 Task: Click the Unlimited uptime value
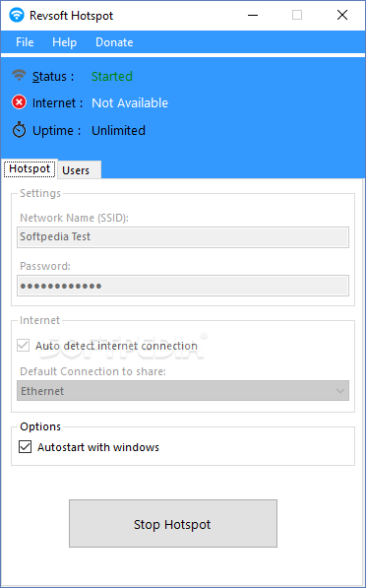coord(118,130)
